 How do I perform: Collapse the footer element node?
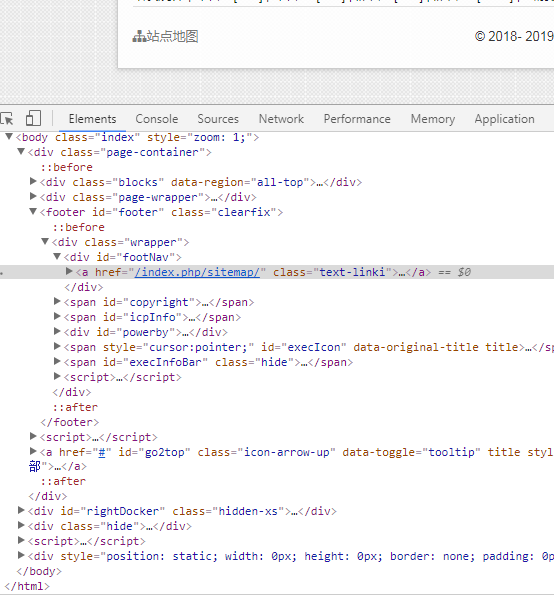33,211
